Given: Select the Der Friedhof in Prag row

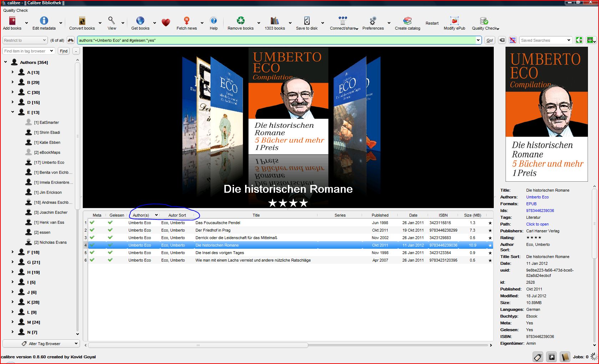Looking at the screenshot, I should [x=288, y=230].
